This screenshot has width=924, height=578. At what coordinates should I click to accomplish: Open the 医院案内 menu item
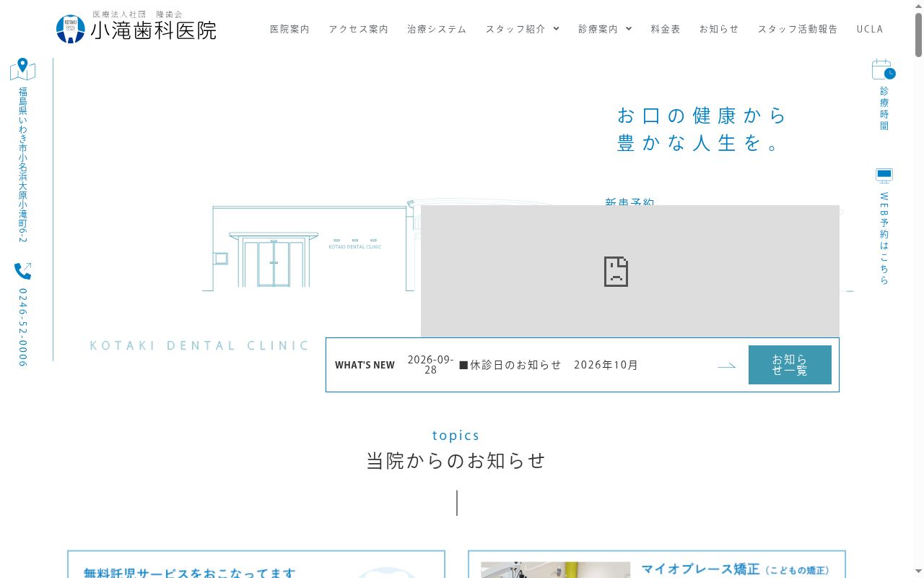289,29
